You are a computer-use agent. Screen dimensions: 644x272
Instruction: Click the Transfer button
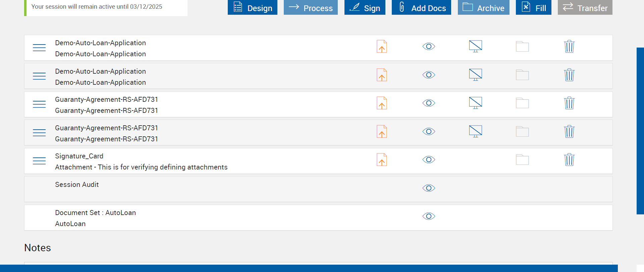(x=585, y=7)
